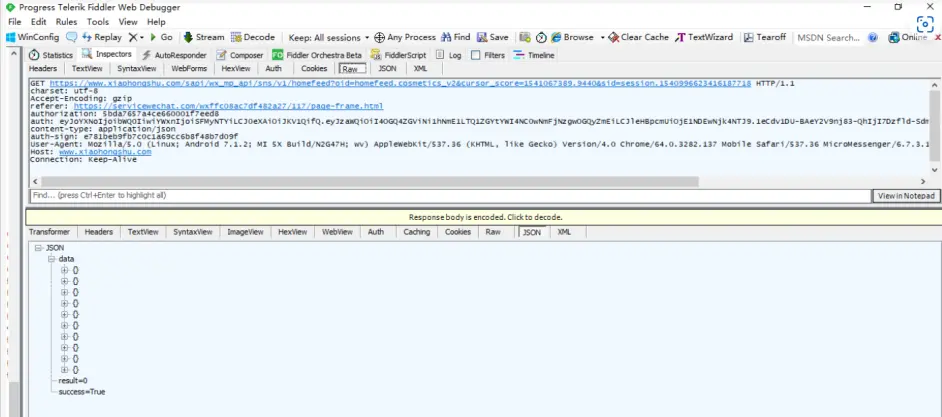This screenshot has height=417, width=942.
Task: Open the Composer tab
Action: pyautogui.click(x=240, y=55)
